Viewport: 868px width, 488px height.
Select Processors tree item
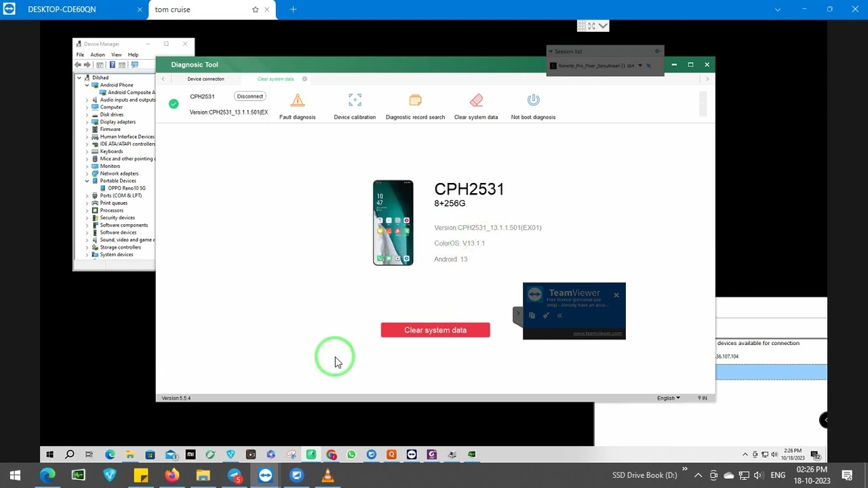112,210
